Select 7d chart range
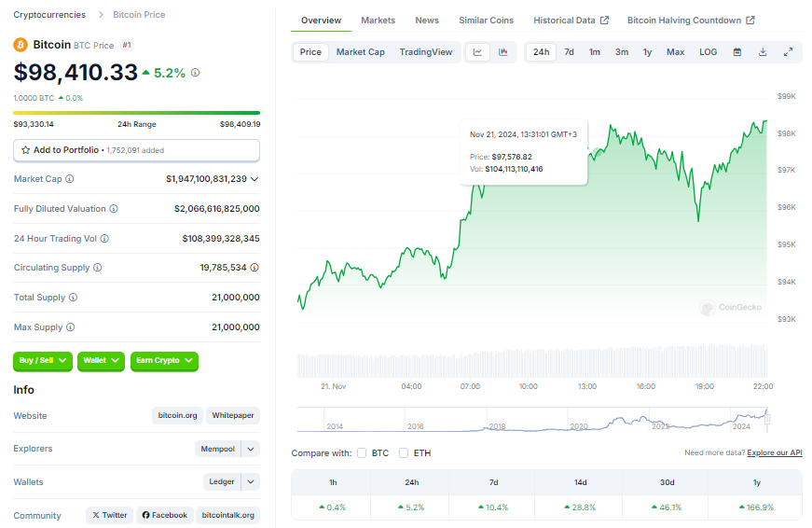812x528 pixels. [569, 52]
